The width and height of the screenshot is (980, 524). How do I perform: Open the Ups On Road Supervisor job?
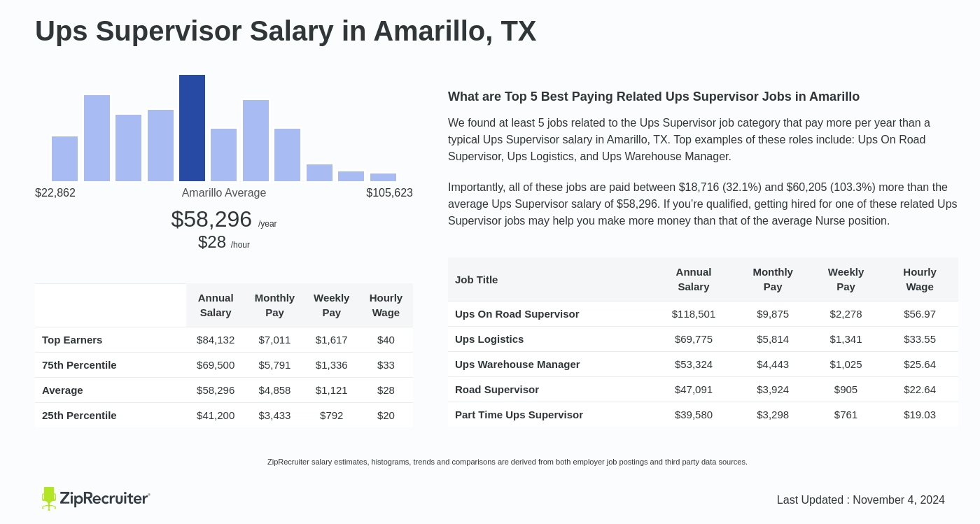[x=517, y=313]
